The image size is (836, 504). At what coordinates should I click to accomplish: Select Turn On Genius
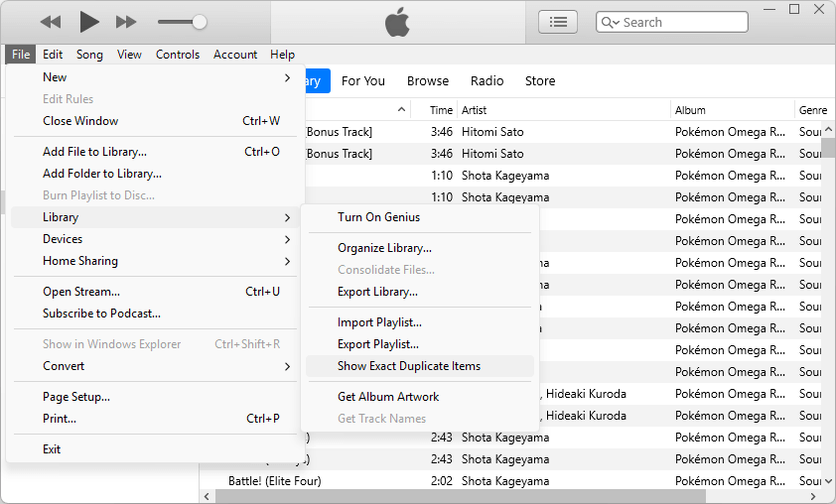[x=420, y=217]
